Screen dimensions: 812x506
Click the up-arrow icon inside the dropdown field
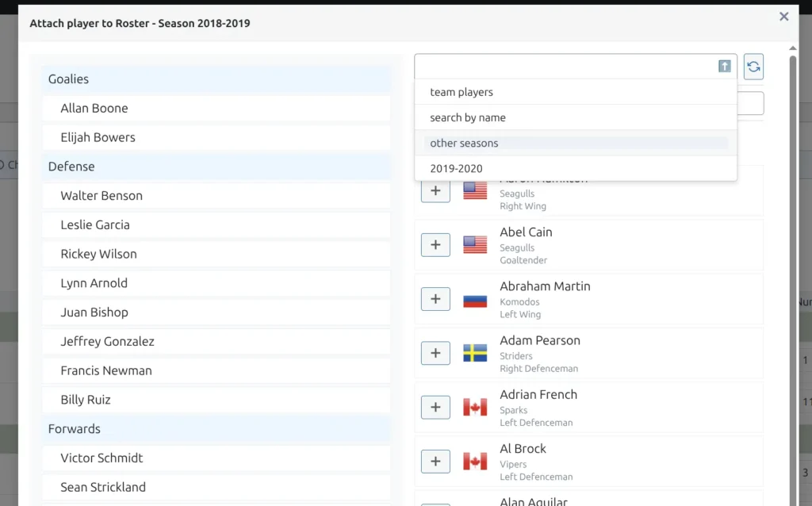(725, 67)
